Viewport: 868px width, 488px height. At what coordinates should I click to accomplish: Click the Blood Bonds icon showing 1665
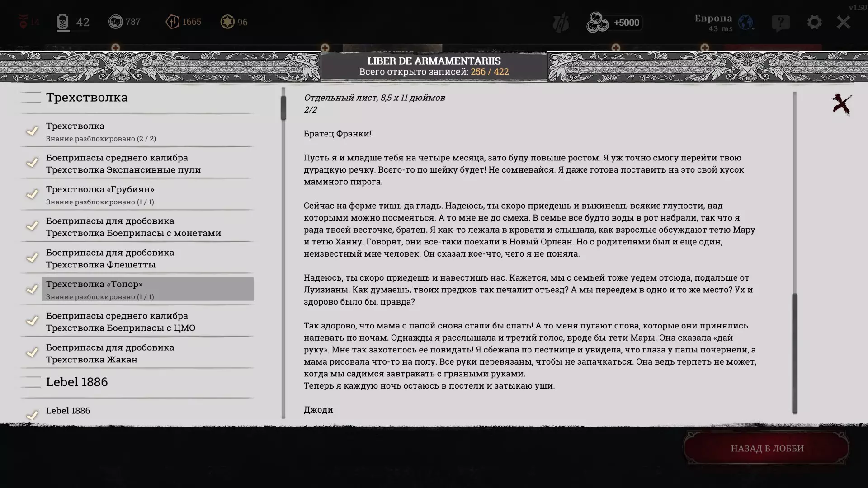click(x=173, y=22)
